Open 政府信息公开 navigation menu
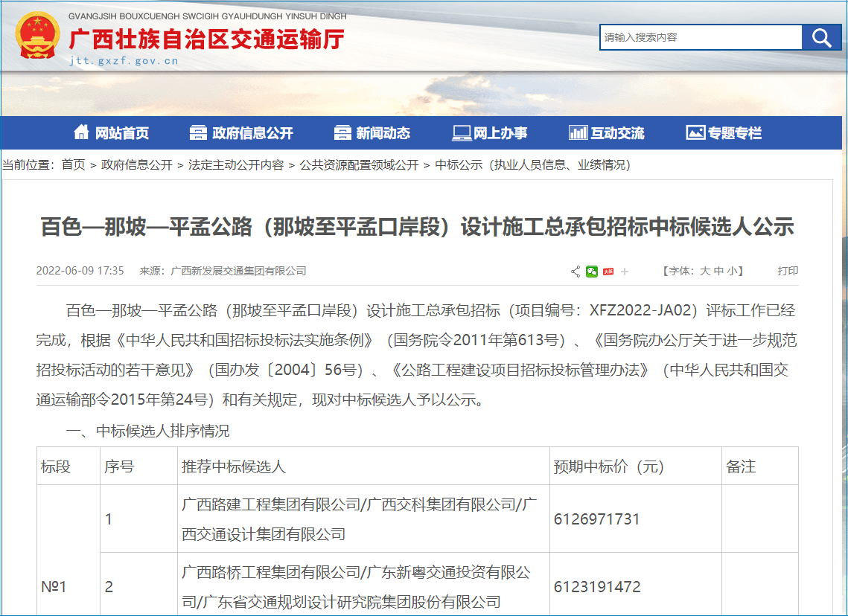848x616 pixels. click(241, 133)
